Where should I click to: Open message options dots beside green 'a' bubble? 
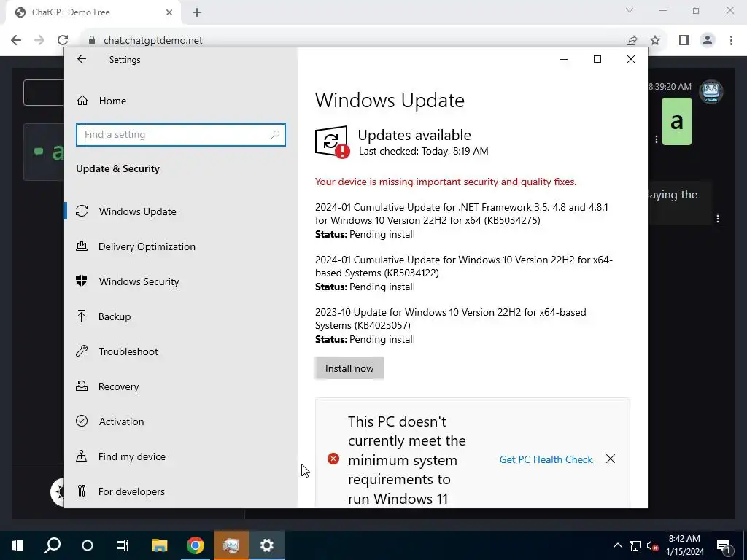pyautogui.click(x=657, y=139)
